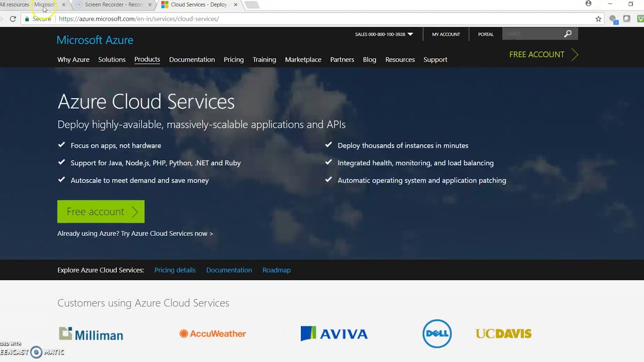Click the green Free account button
Viewport: 644px width, 362px height.
click(x=101, y=212)
